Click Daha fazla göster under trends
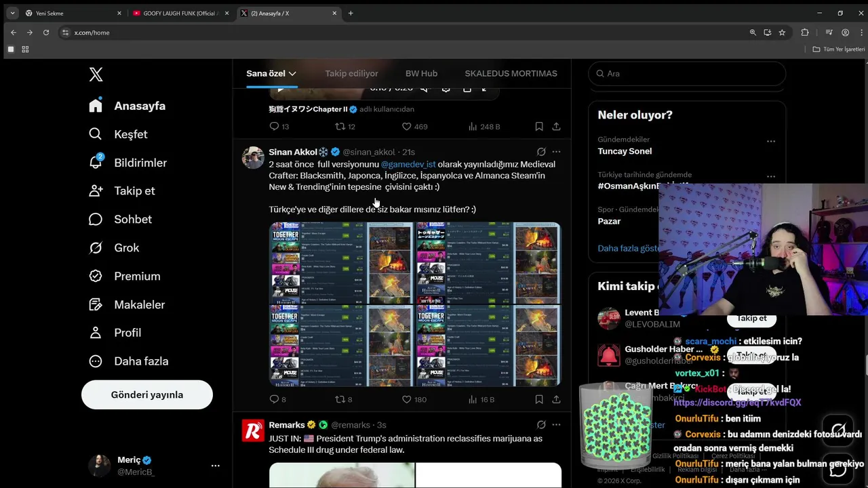 click(628, 248)
